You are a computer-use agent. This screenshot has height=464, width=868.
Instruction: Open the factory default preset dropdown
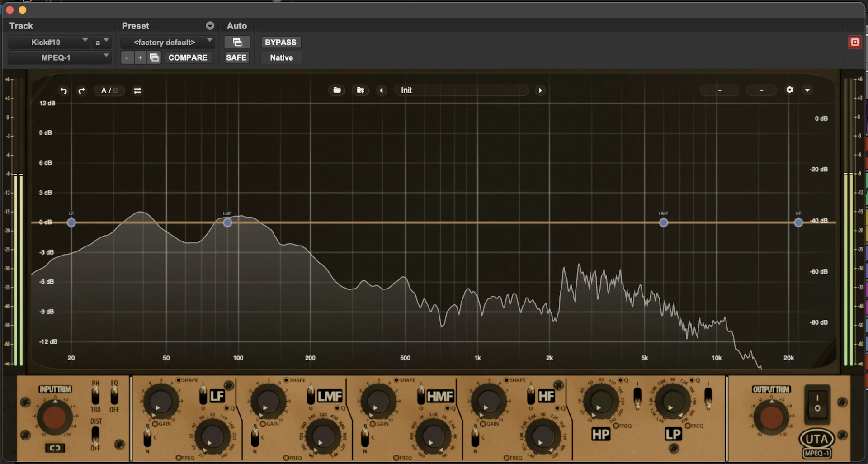[x=167, y=42]
